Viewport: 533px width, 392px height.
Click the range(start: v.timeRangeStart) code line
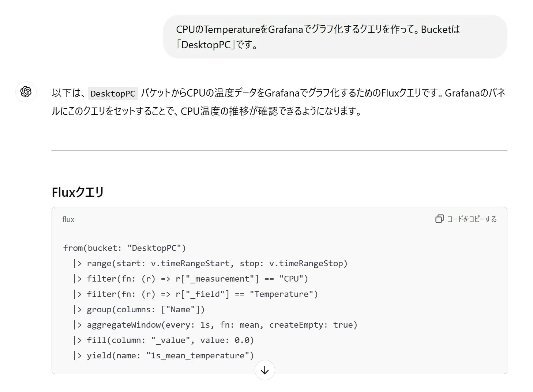[x=210, y=263]
